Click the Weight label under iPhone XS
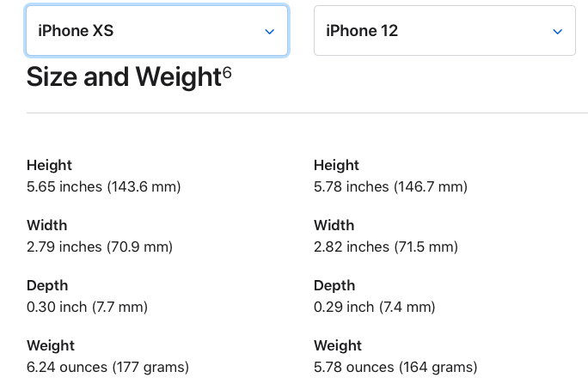 click(51, 346)
